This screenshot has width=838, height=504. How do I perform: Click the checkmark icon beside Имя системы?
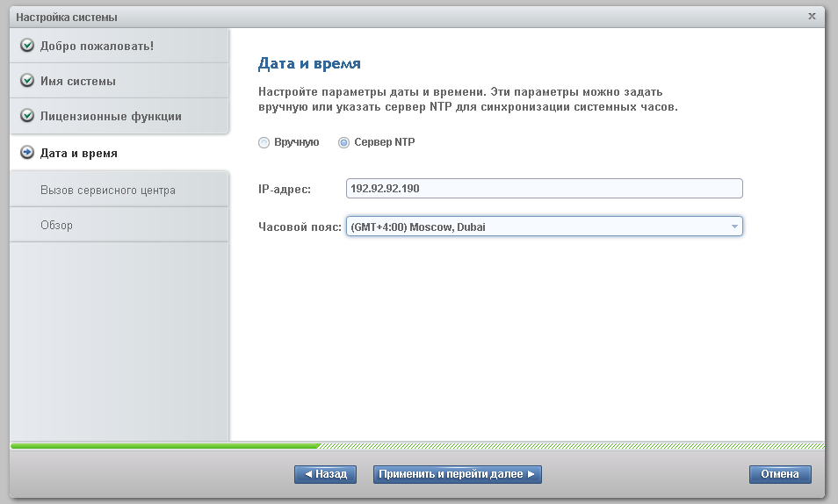click(x=26, y=81)
